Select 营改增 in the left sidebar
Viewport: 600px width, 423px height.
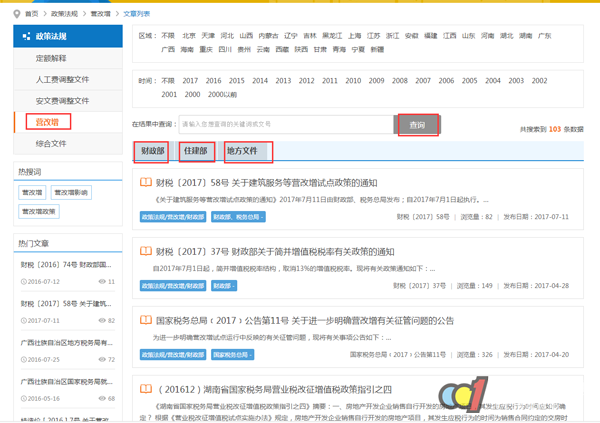48,122
